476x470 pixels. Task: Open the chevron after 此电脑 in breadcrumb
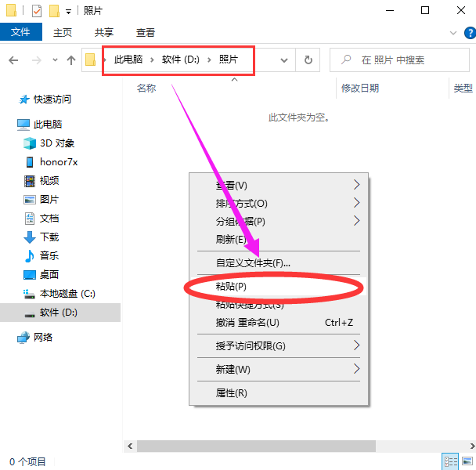click(152, 60)
